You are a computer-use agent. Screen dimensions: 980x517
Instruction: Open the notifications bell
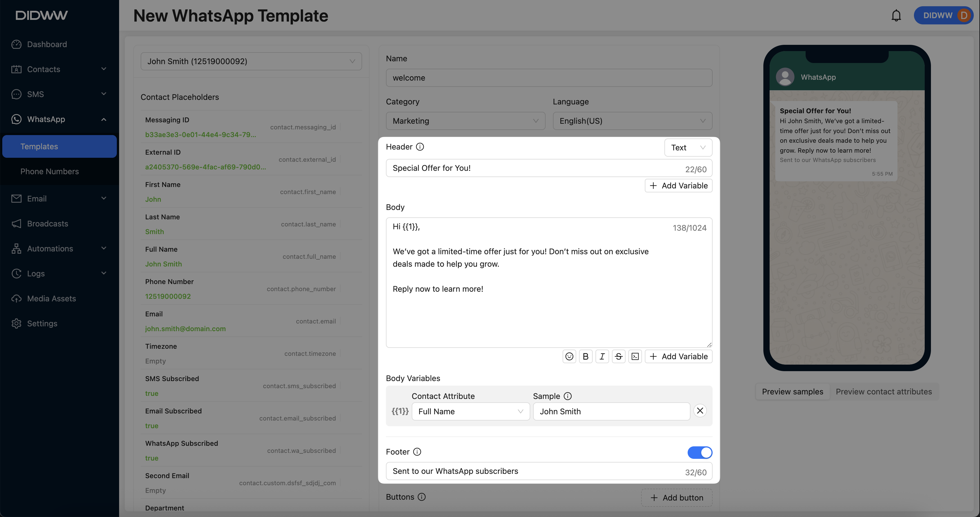896,16
